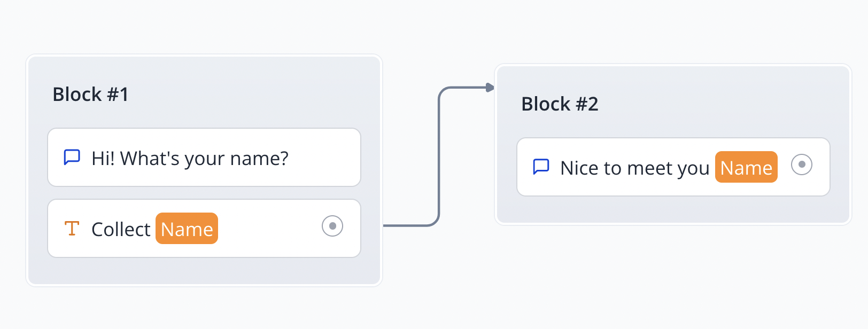Click the "Collect" label of the input step

121,229
